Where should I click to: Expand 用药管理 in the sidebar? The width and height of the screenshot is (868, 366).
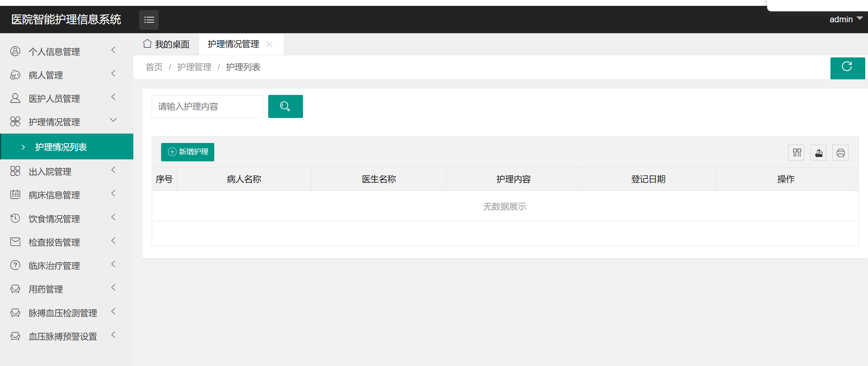(45, 289)
